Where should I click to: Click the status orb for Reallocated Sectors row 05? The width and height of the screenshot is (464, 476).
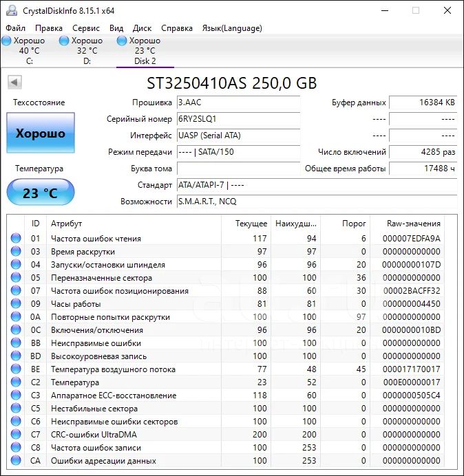(x=15, y=278)
